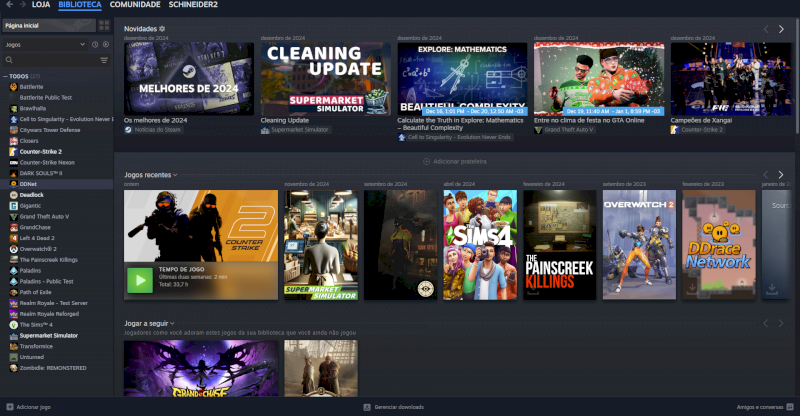800x416 pixels.
Task: Click the Página inicial button
Action: [x=49, y=26]
